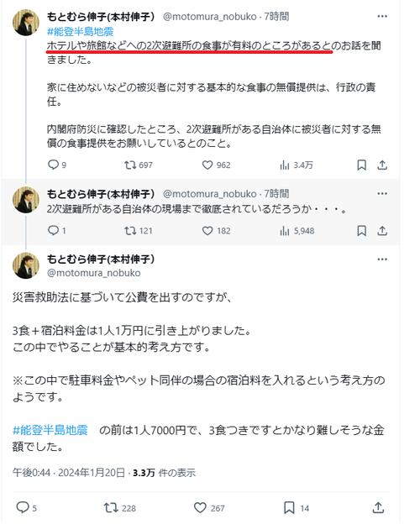Share the main tweet at bottom

[x=378, y=507]
